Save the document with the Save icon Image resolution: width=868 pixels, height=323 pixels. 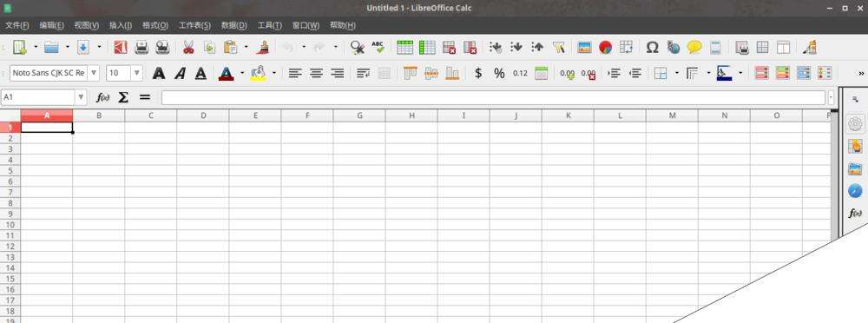[x=82, y=48]
